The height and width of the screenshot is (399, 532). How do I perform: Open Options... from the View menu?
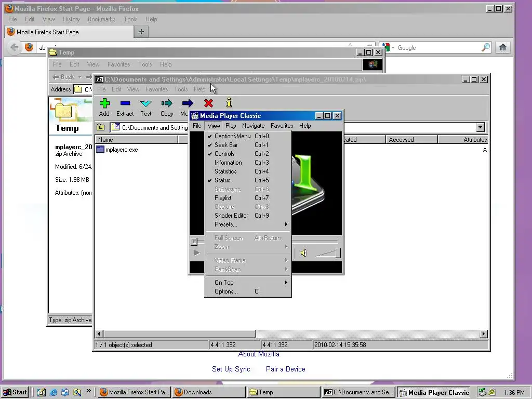[248, 291]
